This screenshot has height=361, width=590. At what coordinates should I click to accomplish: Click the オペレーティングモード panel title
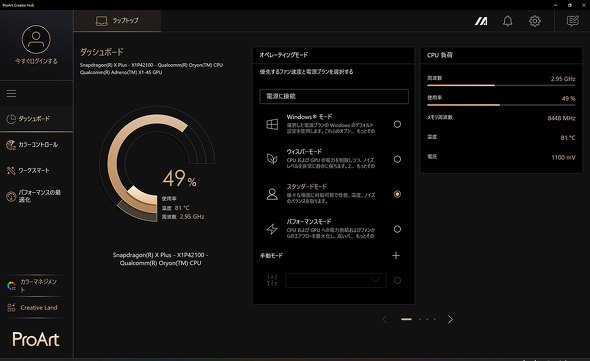(284, 55)
